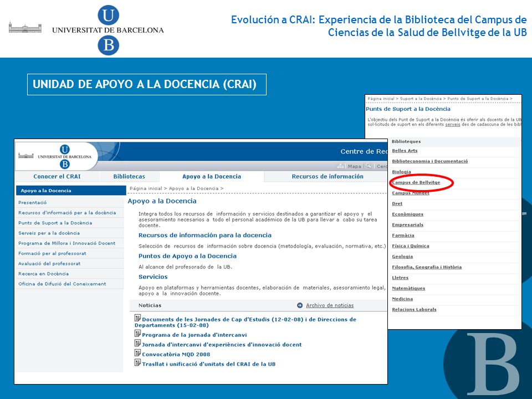Open the Física i Química library link

[x=411, y=246]
